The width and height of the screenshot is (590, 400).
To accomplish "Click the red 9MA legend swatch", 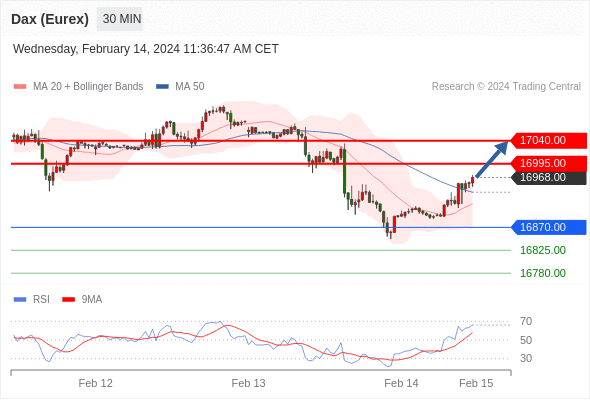I will (68, 300).
